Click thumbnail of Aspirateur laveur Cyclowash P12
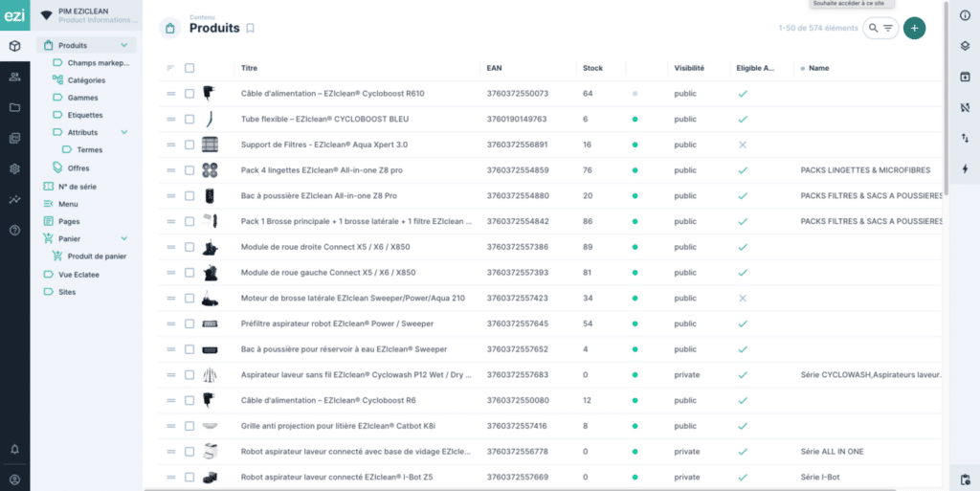Viewport: 980px width, 491px height. pos(210,375)
